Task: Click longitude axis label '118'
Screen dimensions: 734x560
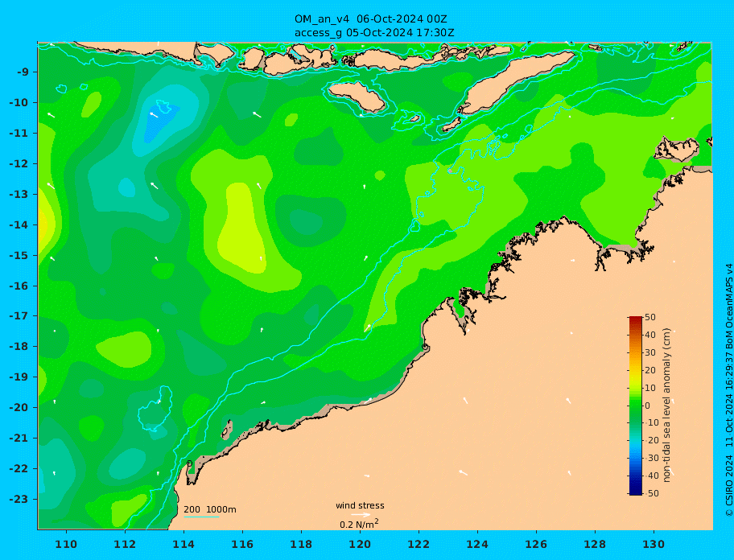Action: pyautogui.click(x=301, y=545)
